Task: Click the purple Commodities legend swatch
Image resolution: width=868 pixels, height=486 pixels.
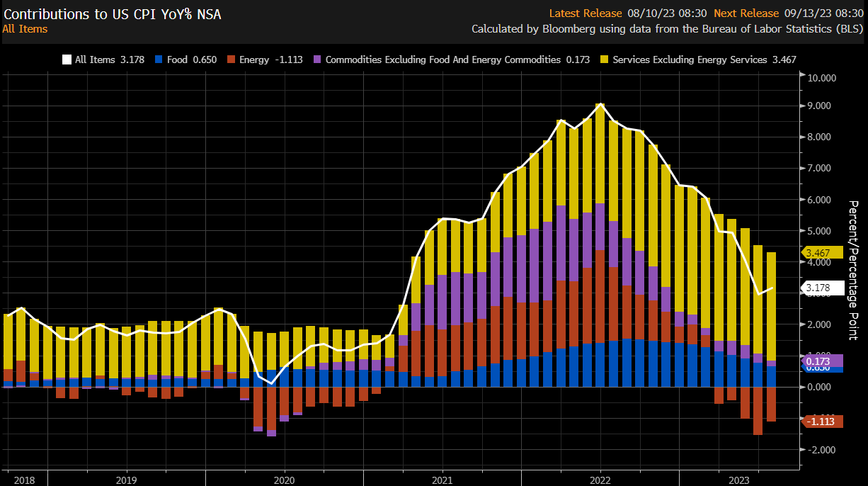Action: (x=317, y=60)
